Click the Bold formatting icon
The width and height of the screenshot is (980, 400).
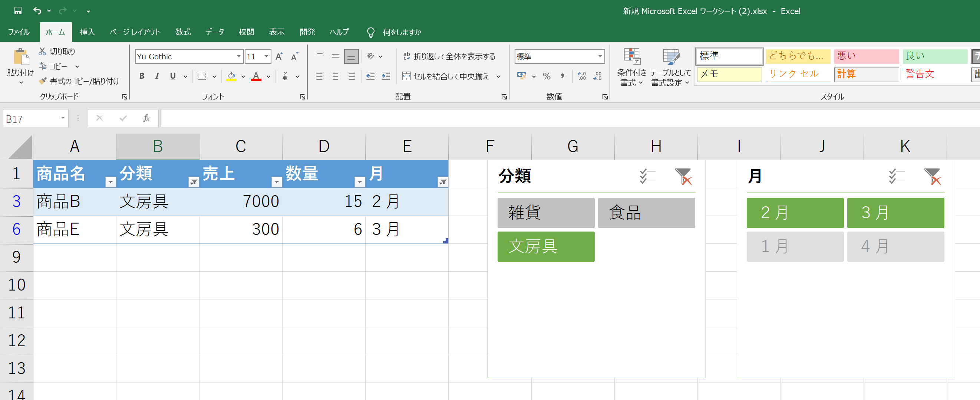(142, 76)
